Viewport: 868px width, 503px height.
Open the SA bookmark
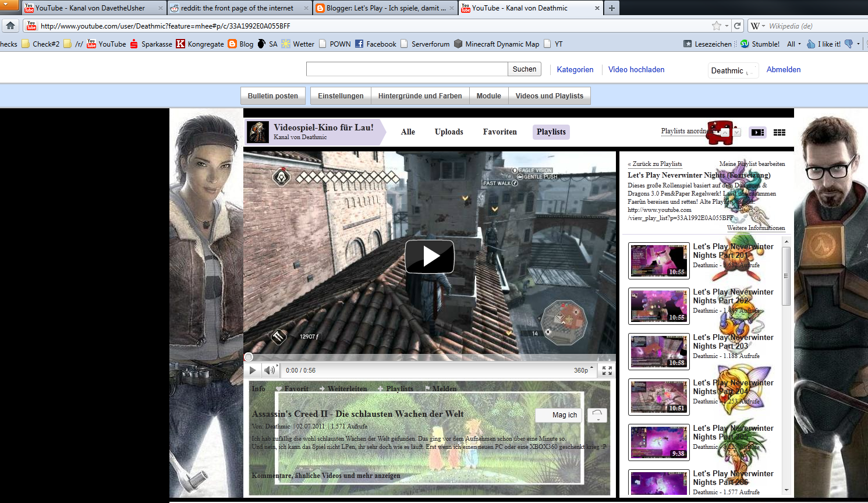[x=267, y=44]
